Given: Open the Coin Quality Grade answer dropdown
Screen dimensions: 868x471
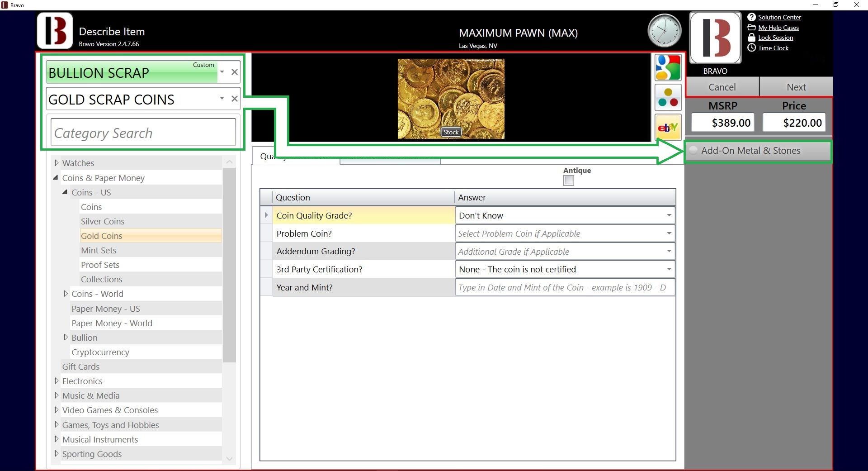Looking at the screenshot, I should (x=669, y=215).
